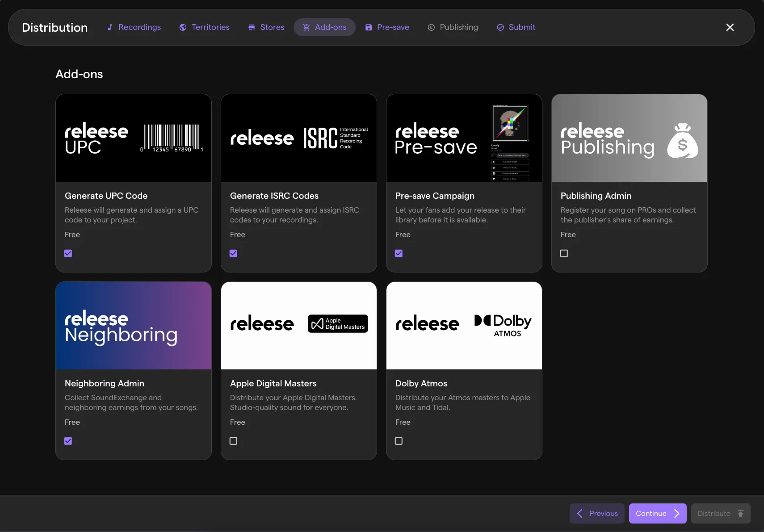Select the Add-ons tab
The width and height of the screenshot is (764, 532).
(324, 27)
